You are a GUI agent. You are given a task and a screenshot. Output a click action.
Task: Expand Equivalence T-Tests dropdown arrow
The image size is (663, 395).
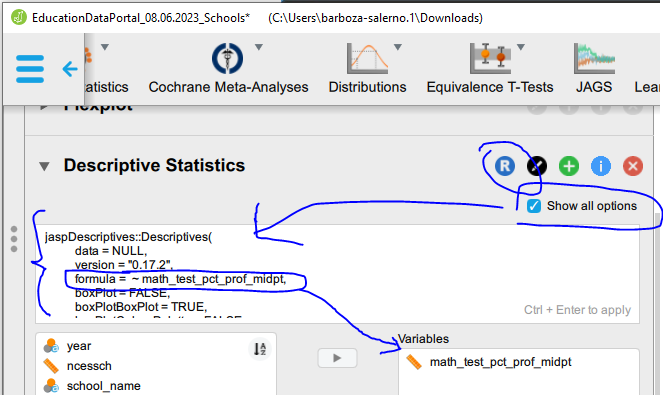[521, 47]
